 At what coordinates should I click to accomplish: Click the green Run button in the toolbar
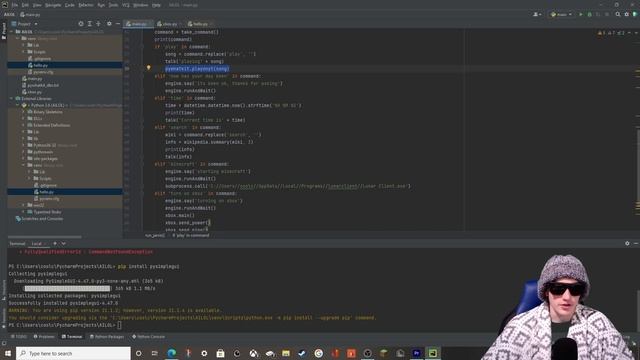tap(581, 14)
